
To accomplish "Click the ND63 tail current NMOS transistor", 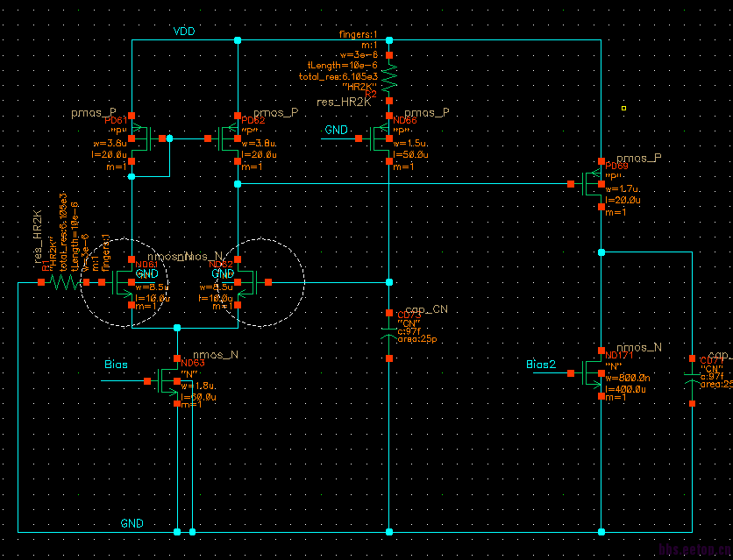I will 162,381.
